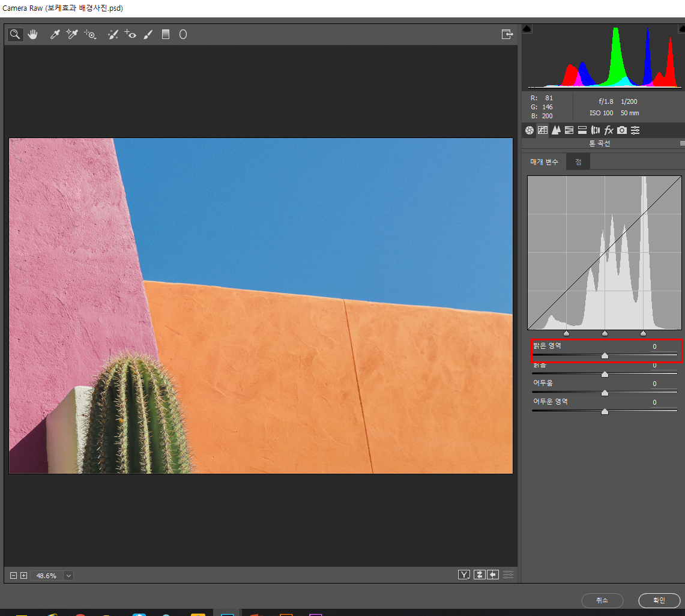Image resolution: width=685 pixels, height=616 pixels.
Task: Open the Tone Curve panel icon
Action: 543,130
